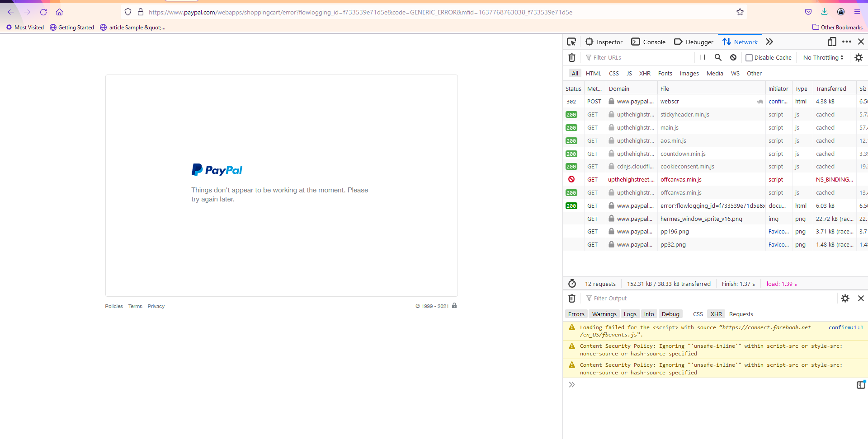Enable the Disable Cache checkbox
The image size is (868, 439).
point(749,58)
